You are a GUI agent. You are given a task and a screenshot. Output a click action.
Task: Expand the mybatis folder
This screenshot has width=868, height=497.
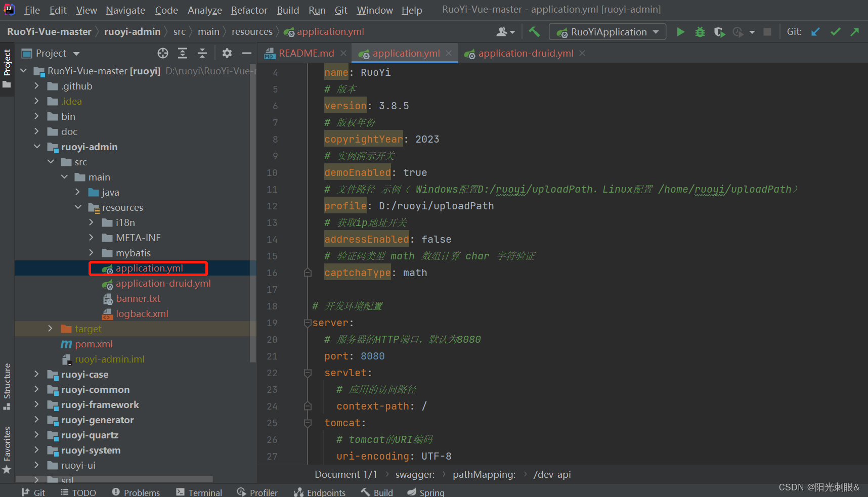pos(91,253)
